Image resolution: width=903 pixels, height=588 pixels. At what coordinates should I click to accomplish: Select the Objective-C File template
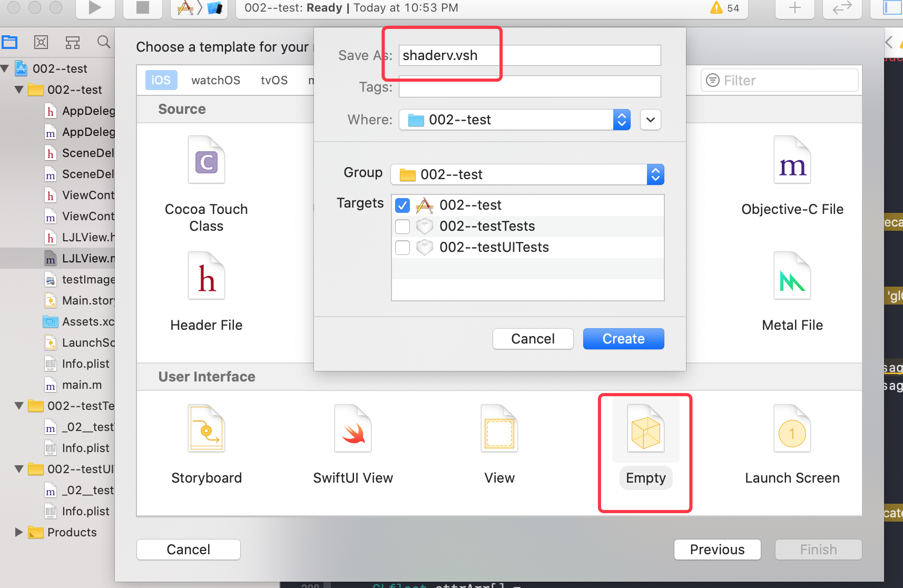(792, 176)
